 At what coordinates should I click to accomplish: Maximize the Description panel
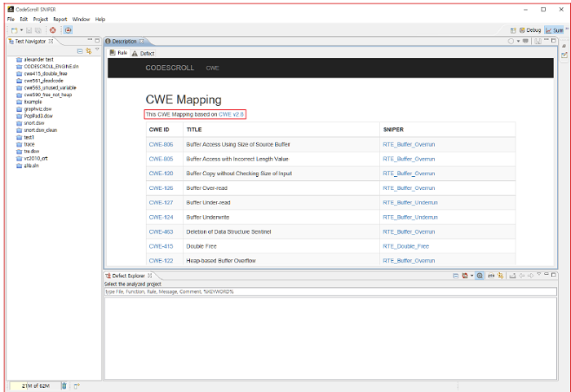[x=554, y=41]
